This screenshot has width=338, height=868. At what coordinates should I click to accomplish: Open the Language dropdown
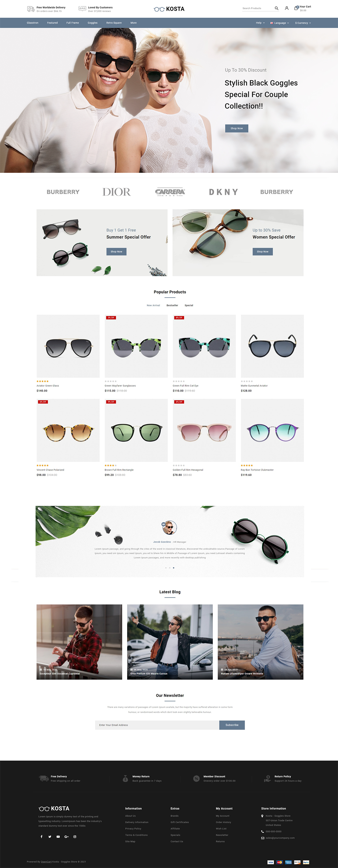click(x=280, y=23)
